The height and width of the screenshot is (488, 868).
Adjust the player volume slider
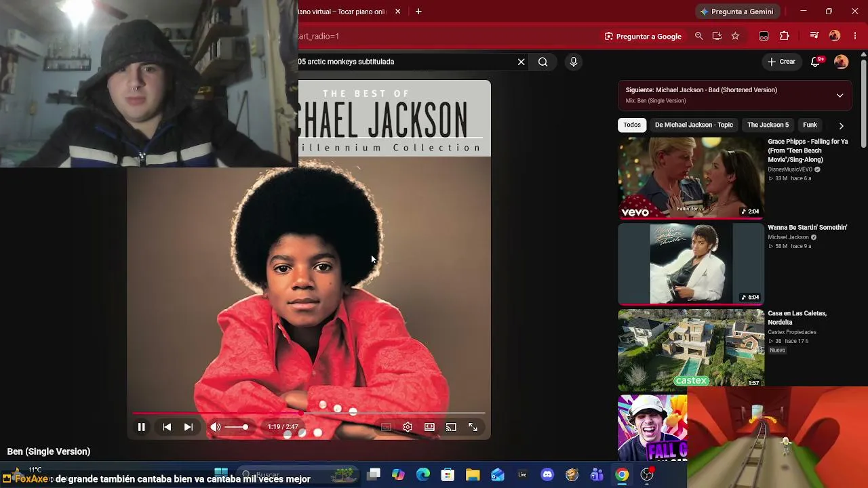236,427
